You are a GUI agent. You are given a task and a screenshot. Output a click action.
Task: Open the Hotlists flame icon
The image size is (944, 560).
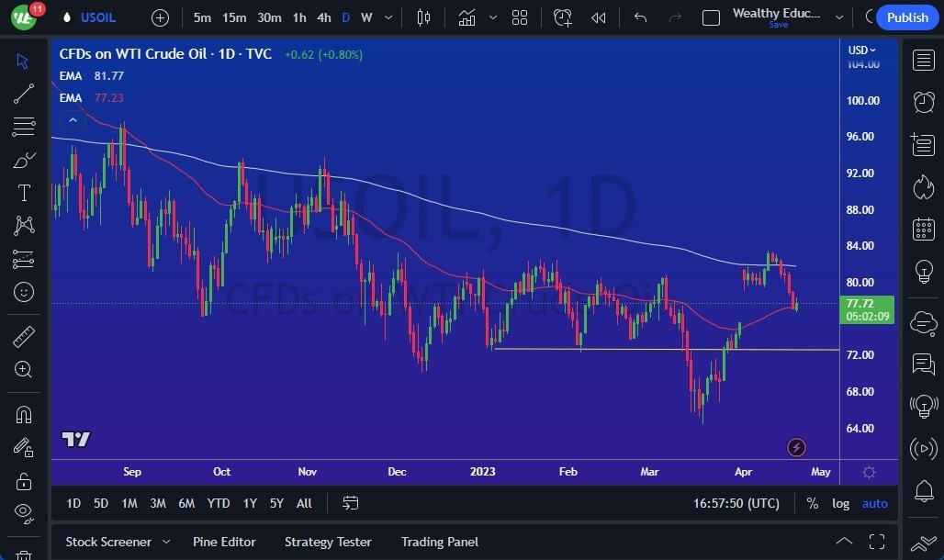[923, 186]
